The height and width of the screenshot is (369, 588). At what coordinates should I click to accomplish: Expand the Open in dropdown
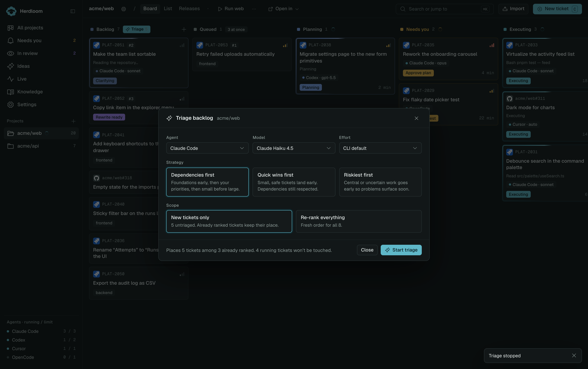click(x=284, y=9)
